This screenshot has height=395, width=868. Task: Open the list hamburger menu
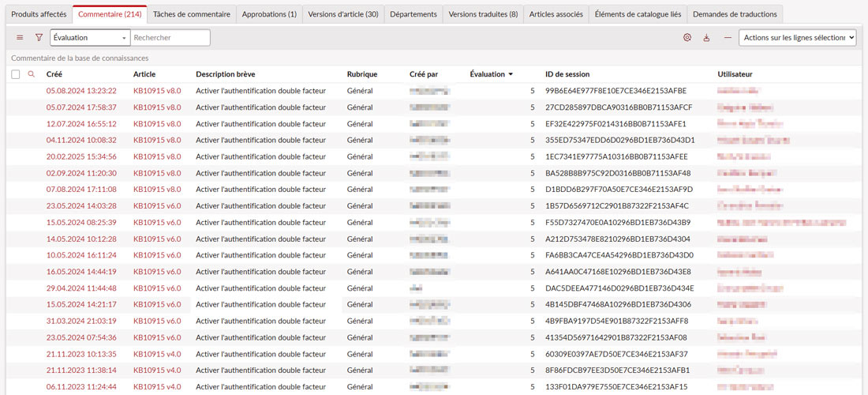click(20, 37)
